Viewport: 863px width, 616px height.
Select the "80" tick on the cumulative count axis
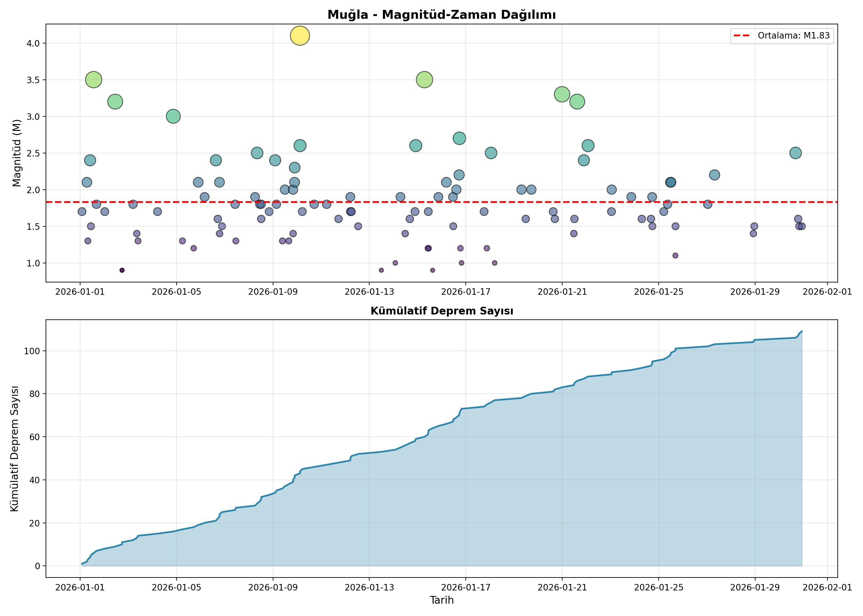(x=35, y=394)
